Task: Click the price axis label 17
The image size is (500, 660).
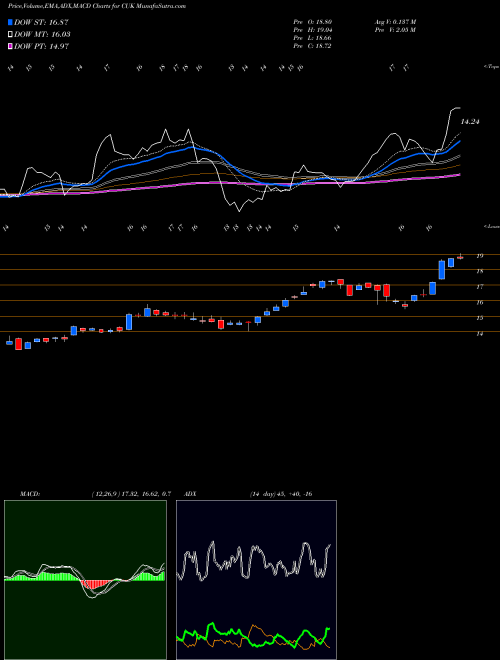Action: (479, 287)
